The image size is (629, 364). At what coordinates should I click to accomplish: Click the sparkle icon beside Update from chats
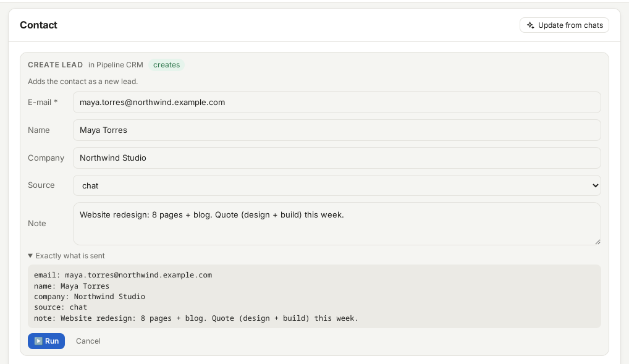pos(530,25)
